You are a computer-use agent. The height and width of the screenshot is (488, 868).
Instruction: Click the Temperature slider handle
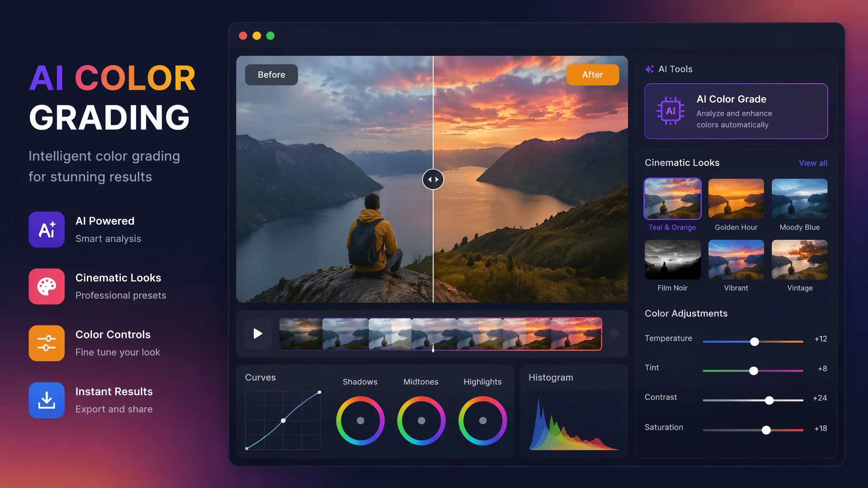click(x=754, y=341)
